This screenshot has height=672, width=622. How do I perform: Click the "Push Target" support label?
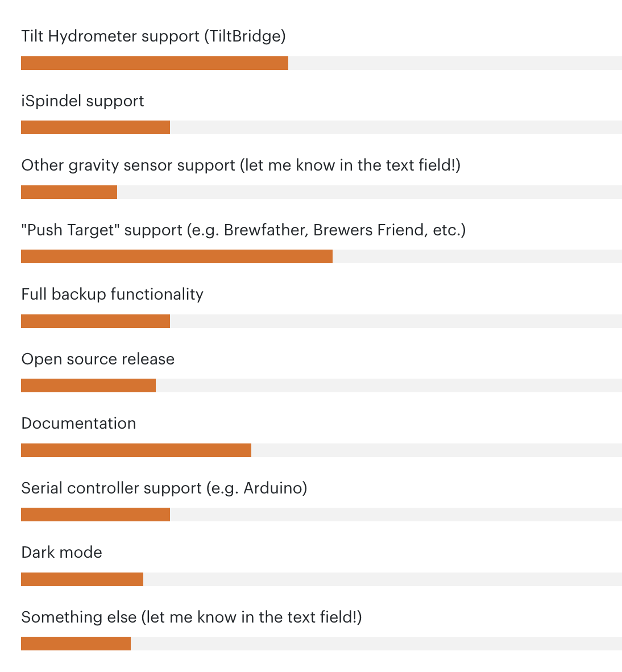click(243, 230)
